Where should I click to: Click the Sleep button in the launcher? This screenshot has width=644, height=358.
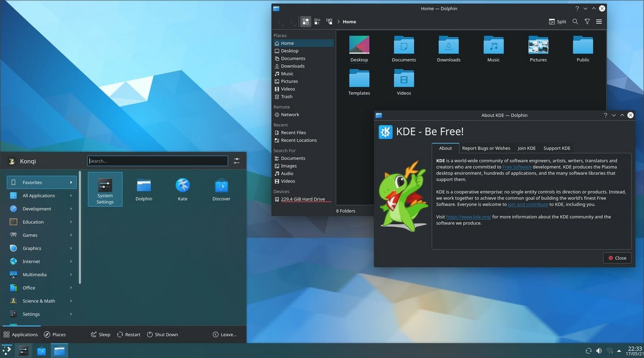pyautogui.click(x=101, y=334)
